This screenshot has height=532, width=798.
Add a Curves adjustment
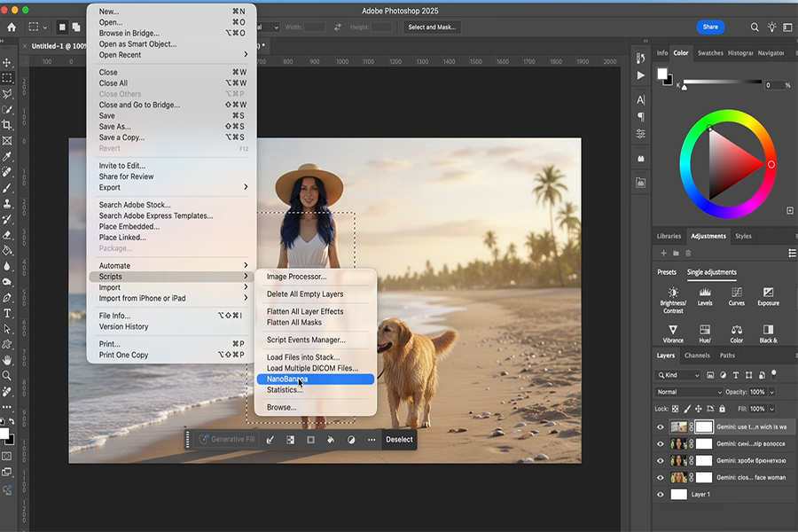pyautogui.click(x=737, y=296)
